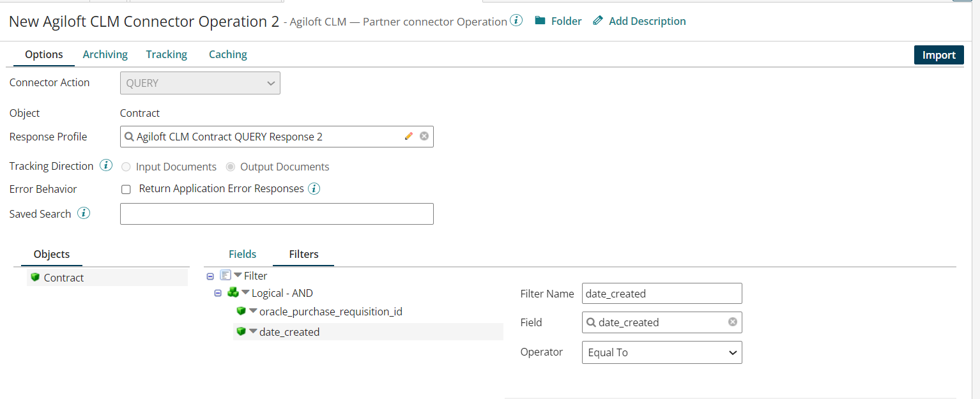
Task: Click the Add Description link
Action: tap(647, 20)
